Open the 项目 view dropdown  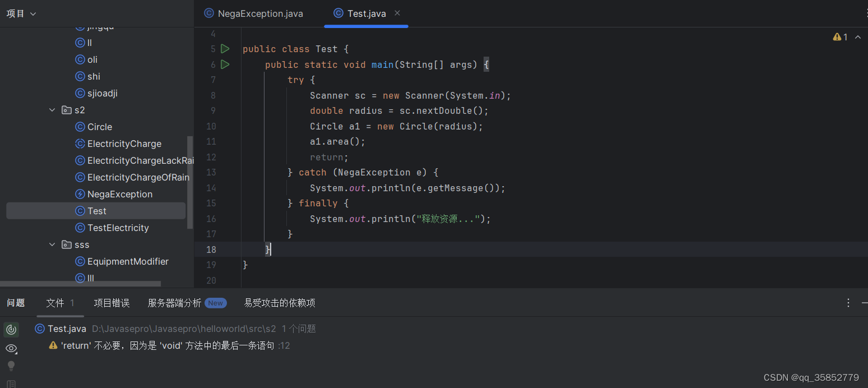coord(21,13)
